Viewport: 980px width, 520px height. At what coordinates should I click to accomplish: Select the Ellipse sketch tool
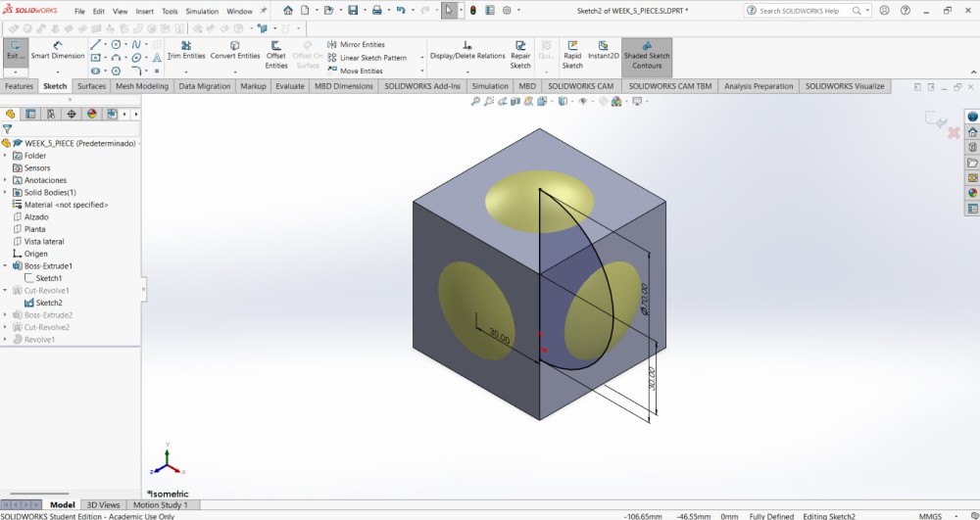tap(136, 58)
